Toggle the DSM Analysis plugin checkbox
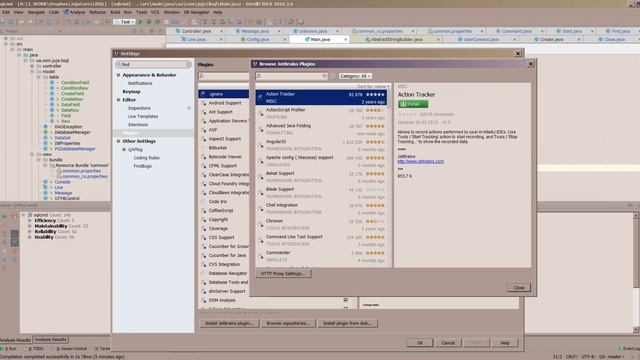The height and width of the screenshot is (360, 640). pos(346,300)
